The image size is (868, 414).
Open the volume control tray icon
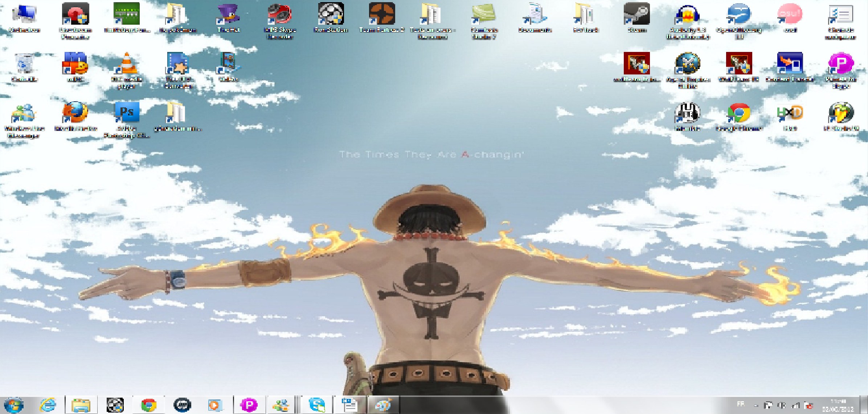click(782, 405)
